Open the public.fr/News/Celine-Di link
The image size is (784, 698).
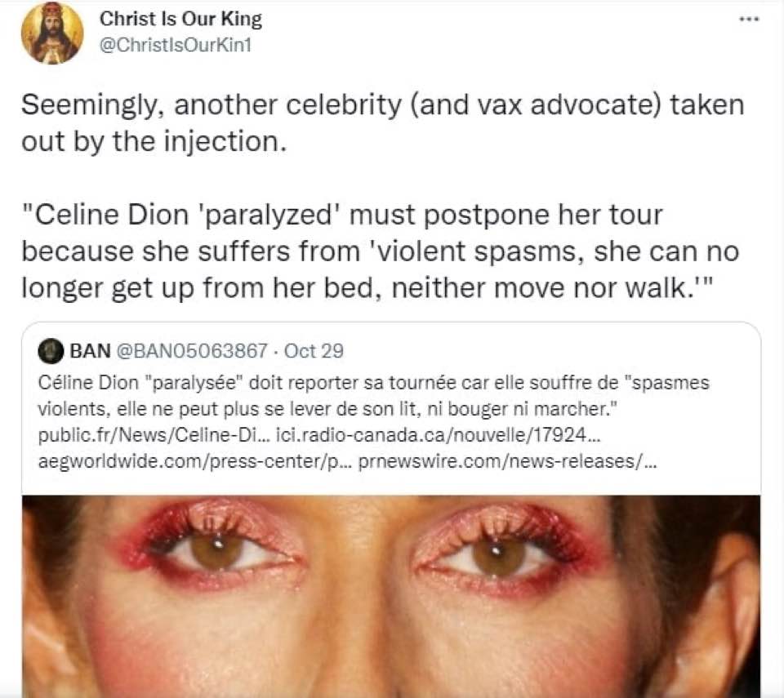click(x=155, y=435)
